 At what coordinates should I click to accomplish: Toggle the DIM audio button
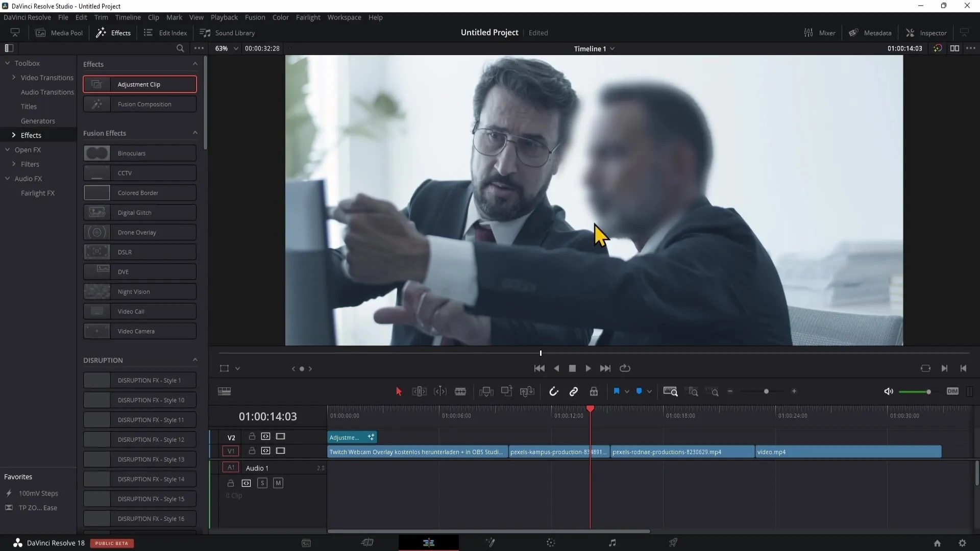(952, 391)
